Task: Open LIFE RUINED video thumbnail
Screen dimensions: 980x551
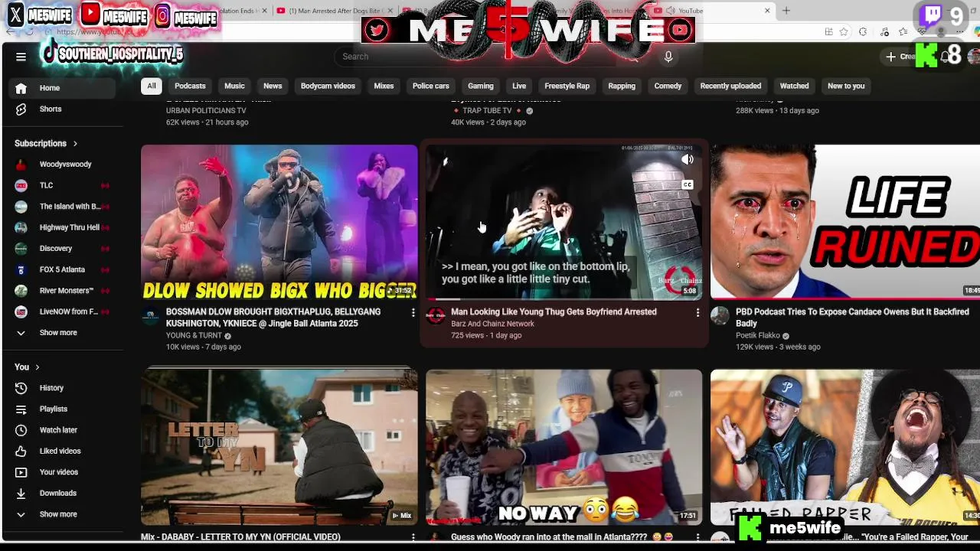Action: click(x=845, y=223)
